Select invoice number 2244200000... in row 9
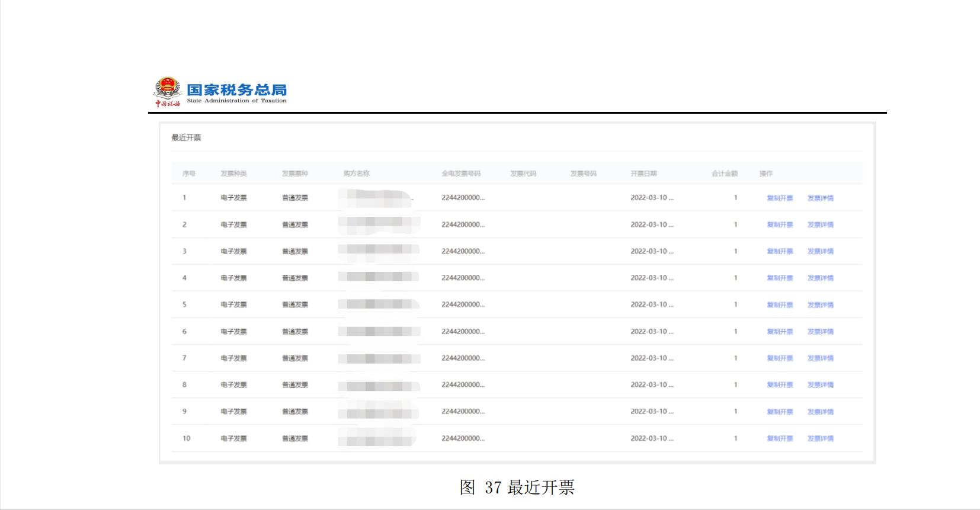The width and height of the screenshot is (980, 510). tap(463, 411)
